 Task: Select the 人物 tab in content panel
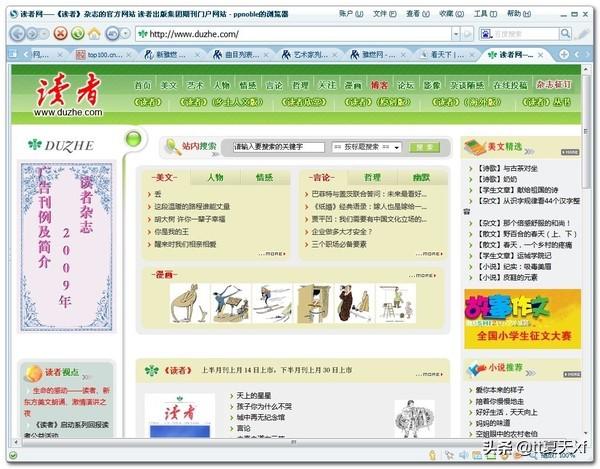[x=215, y=177]
